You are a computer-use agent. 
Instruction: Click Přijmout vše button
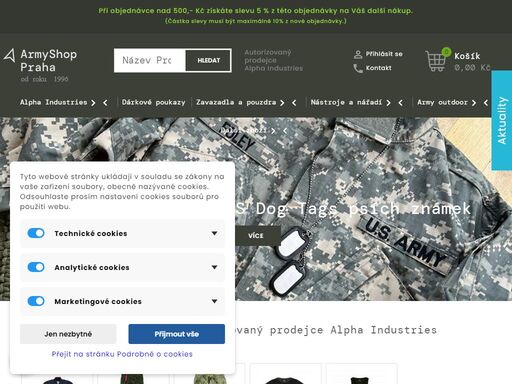pos(177,334)
